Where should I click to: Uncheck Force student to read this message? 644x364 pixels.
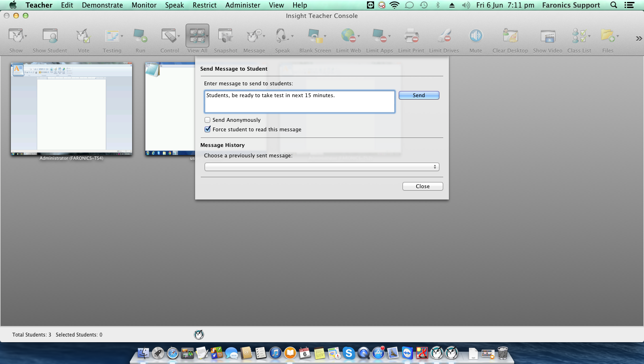pyautogui.click(x=207, y=129)
